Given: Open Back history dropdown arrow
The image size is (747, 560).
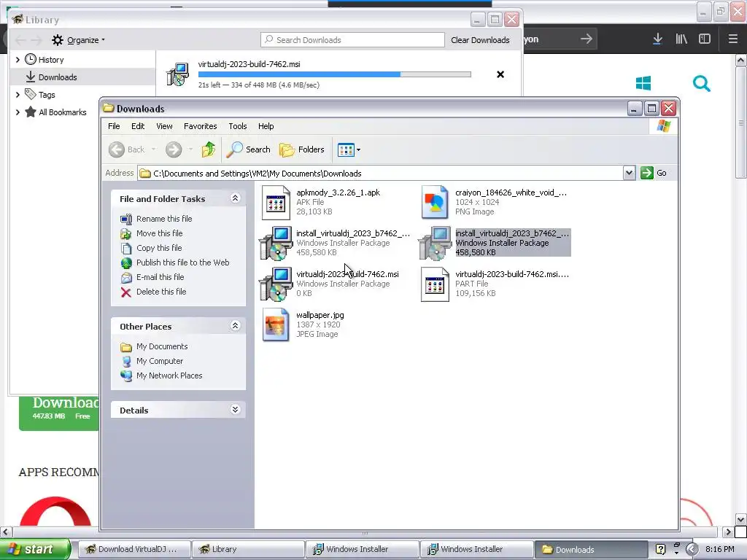Looking at the screenshot, I should pos(153,149).
